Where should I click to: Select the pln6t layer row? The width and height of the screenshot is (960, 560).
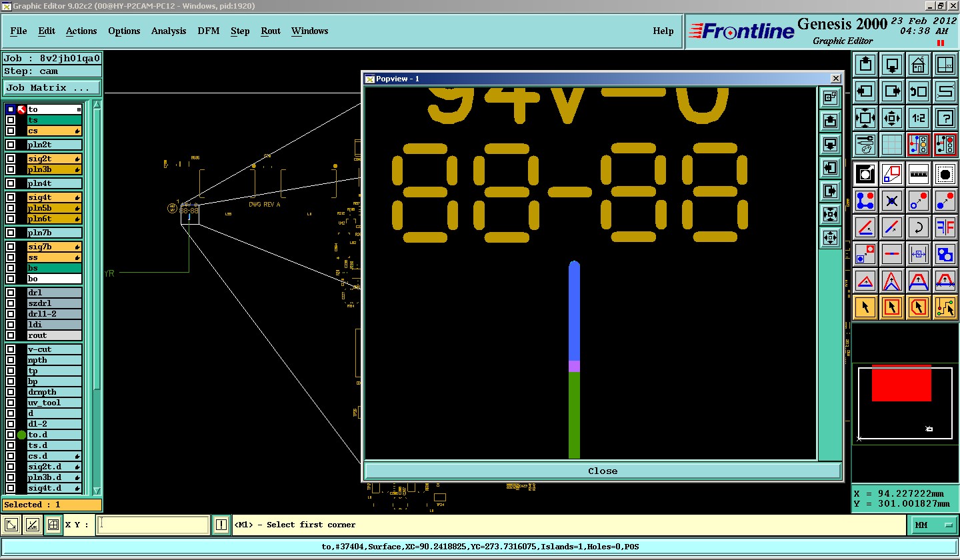click(54, 219)
